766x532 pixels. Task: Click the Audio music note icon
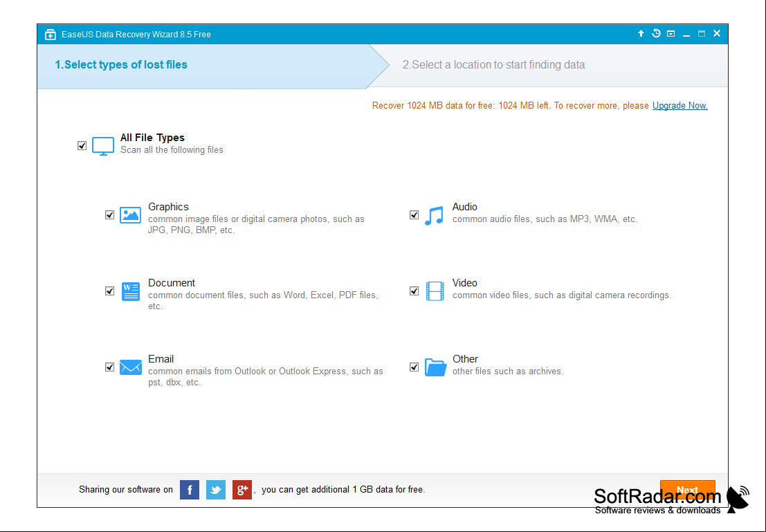coord(434,215)
